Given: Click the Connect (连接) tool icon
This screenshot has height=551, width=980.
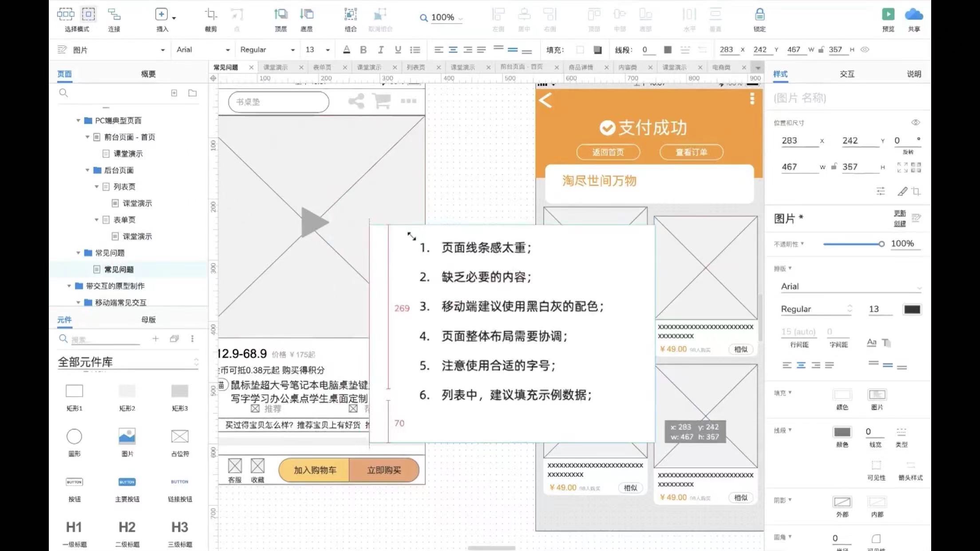Looking at the screenshot, I should coord(114,14).
